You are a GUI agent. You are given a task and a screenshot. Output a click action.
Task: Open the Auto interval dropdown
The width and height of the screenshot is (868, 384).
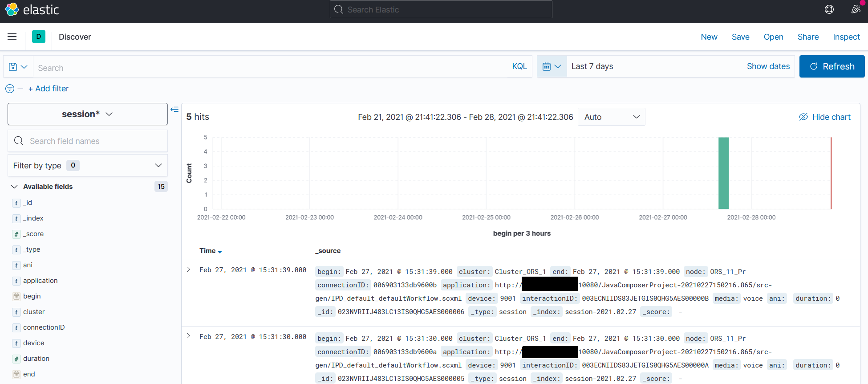tap(611, 117)
